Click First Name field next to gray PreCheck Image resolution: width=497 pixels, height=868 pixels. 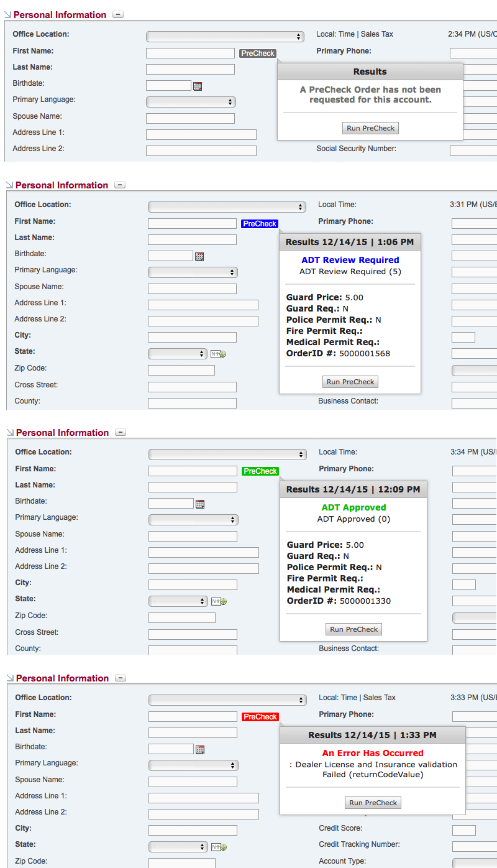coord(190,53)
